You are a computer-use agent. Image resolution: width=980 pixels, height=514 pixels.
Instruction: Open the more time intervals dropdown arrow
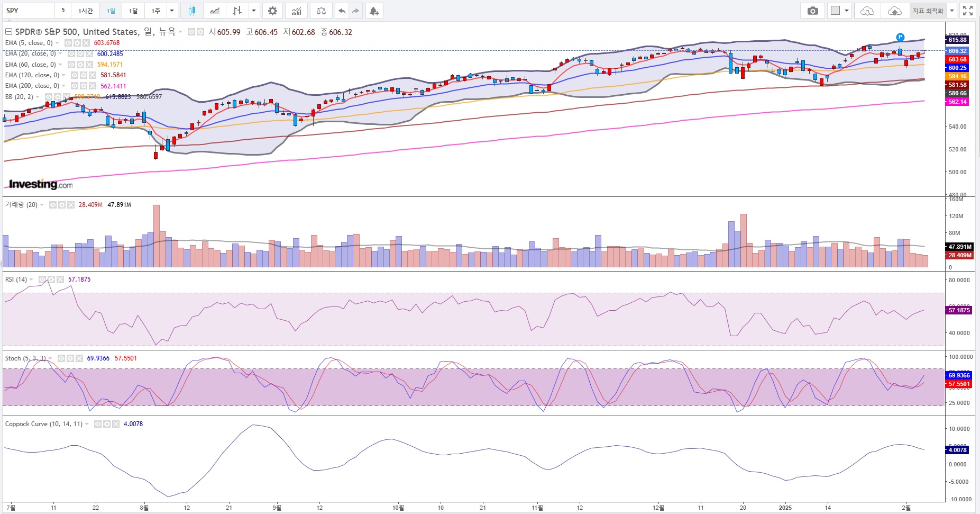click(172, 11)
